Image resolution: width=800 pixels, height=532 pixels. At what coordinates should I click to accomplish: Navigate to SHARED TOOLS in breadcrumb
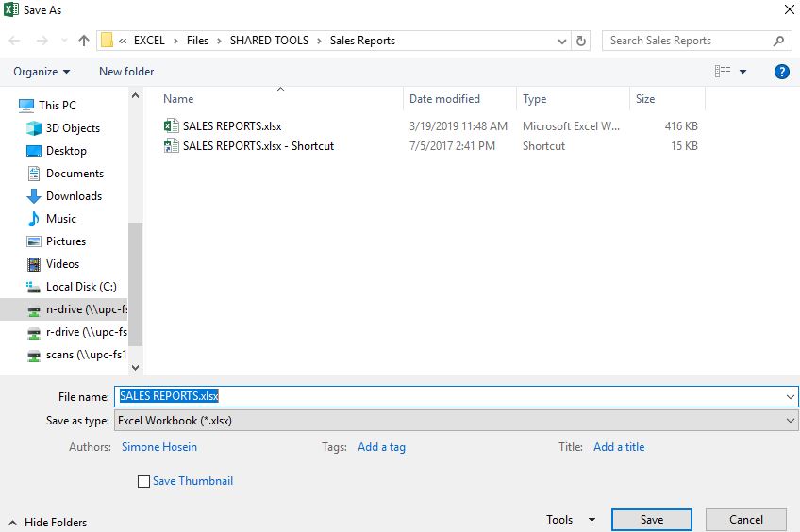coord(269,41)
